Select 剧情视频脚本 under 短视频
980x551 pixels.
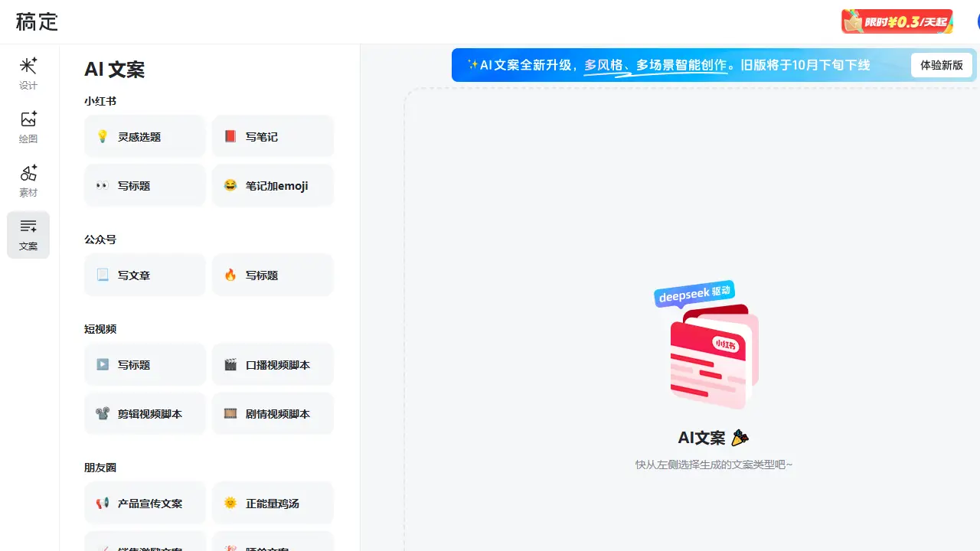(x=273, y=413)
